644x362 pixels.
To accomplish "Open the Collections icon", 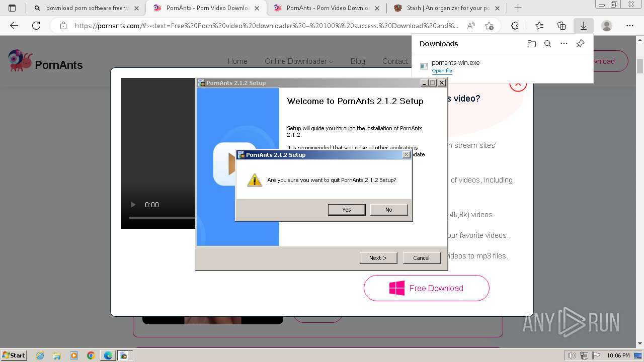I will tap(561, 26).
